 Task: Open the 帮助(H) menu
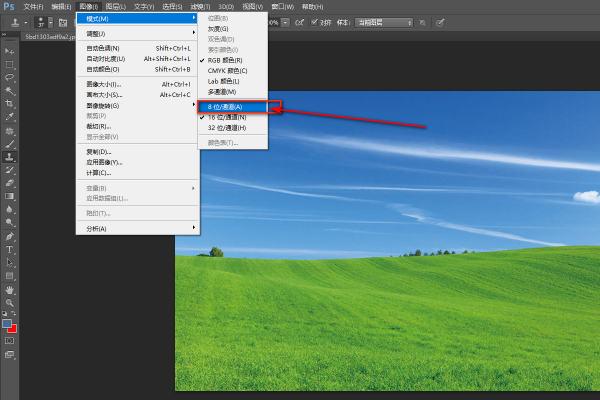(x=312, y=7)
